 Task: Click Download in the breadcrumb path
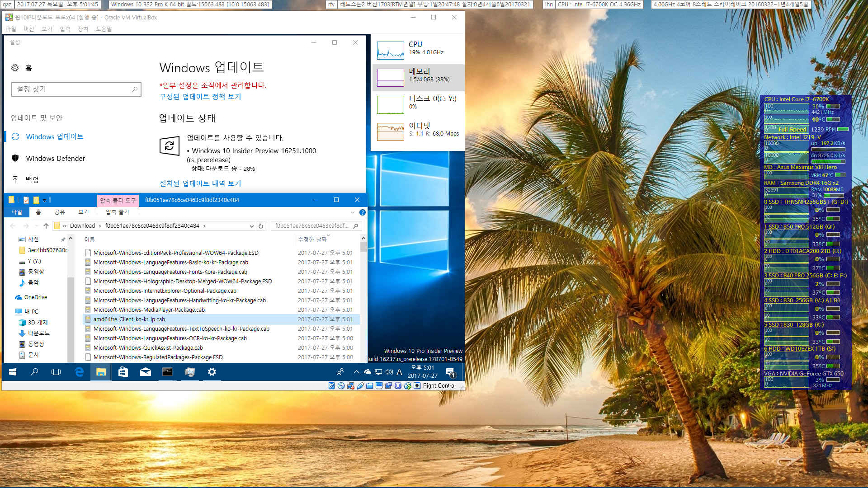(x=82, y=226)
